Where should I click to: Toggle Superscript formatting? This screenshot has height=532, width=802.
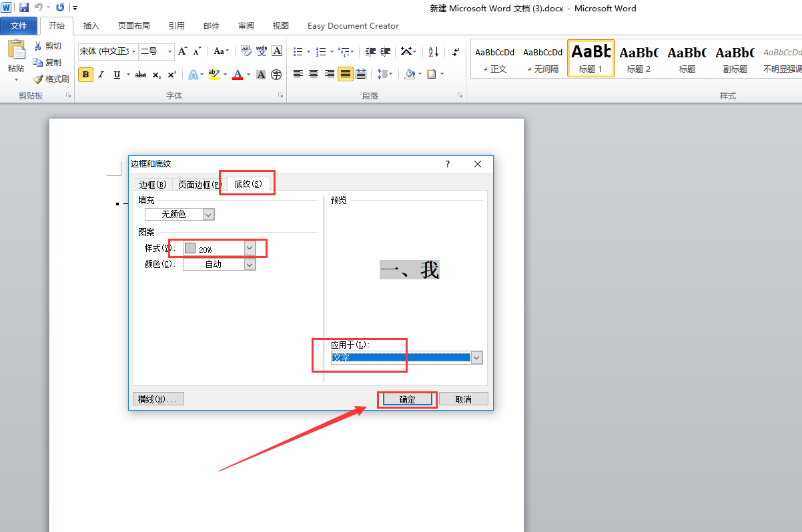click(x=171, y=75)
